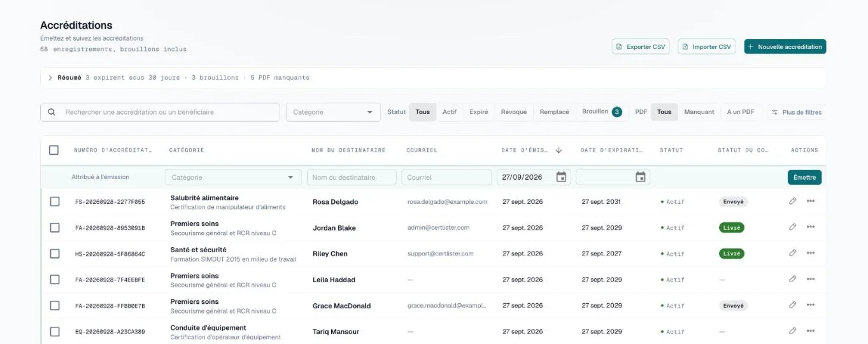Tick checkbox for FS-20260928-2277F055
The width and height of the screenshot is (868, 344).
(55, 202)
